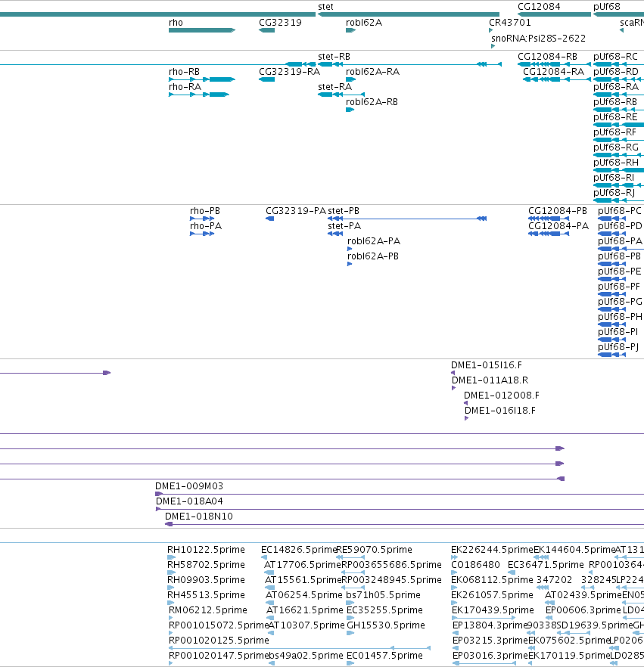Click the rho-RB transcript label
Screen dimensions: 644x667
[185, 72]
